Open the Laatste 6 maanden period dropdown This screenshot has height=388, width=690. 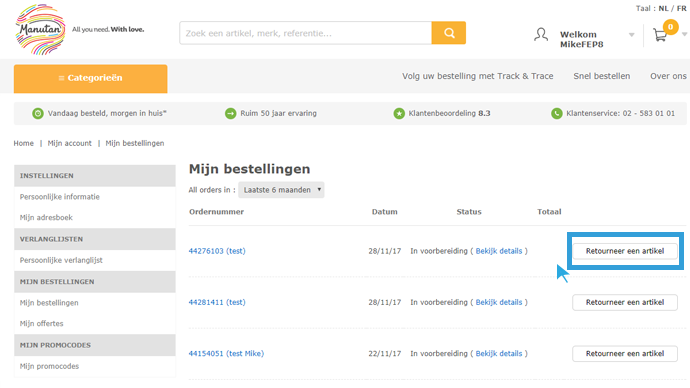[x=281, y=190]
